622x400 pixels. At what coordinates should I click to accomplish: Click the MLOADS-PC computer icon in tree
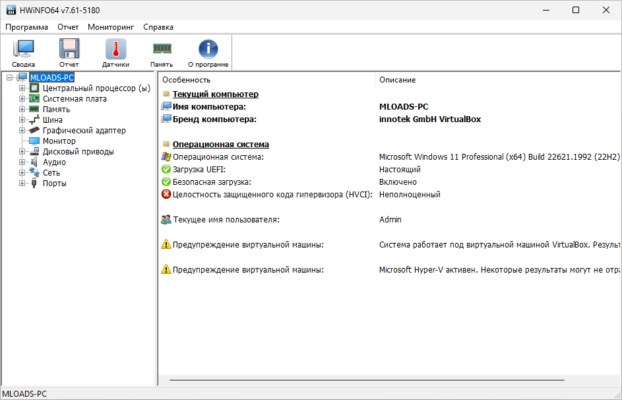pos(22,77)
